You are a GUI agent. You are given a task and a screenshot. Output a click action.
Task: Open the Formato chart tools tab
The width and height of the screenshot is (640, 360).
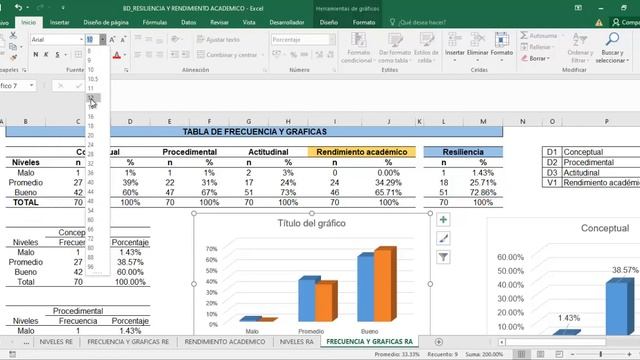click(364, 22)
